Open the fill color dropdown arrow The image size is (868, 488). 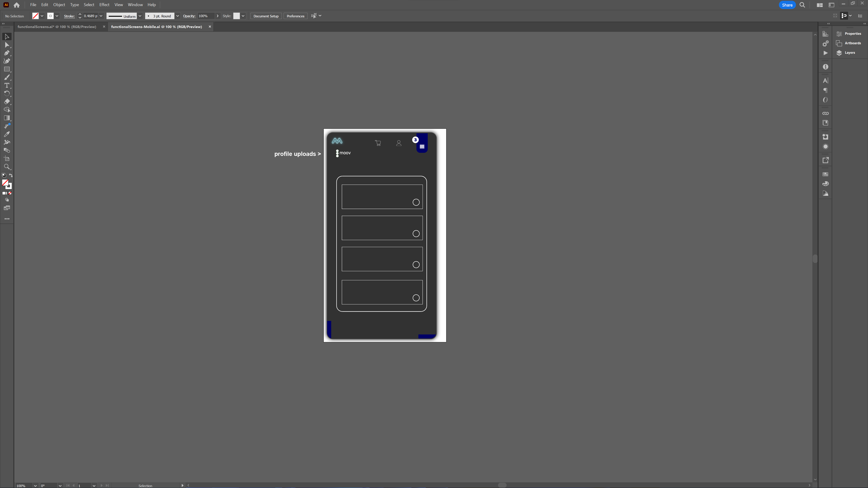[x=42, y=16]
